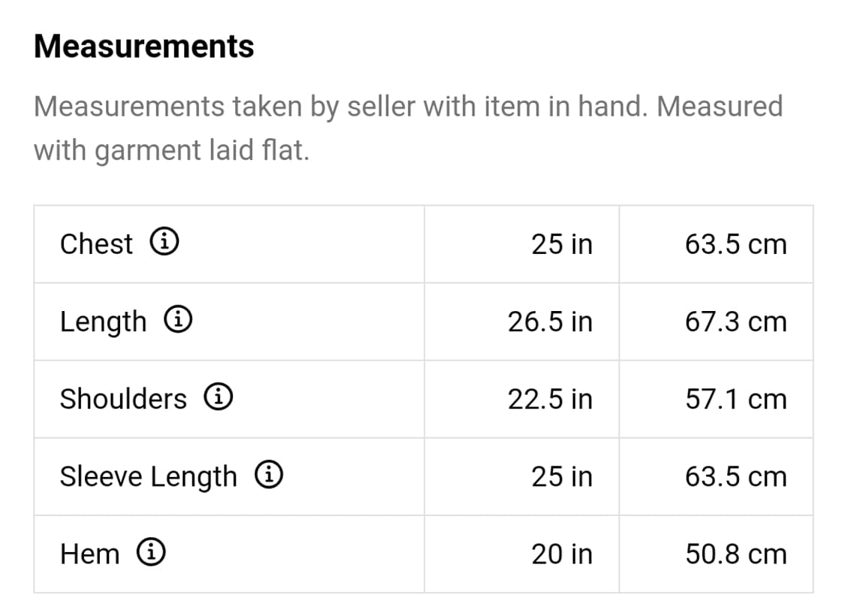
Task: Click the 50.8 cm hem value
Action: click(x=735, y=554)
